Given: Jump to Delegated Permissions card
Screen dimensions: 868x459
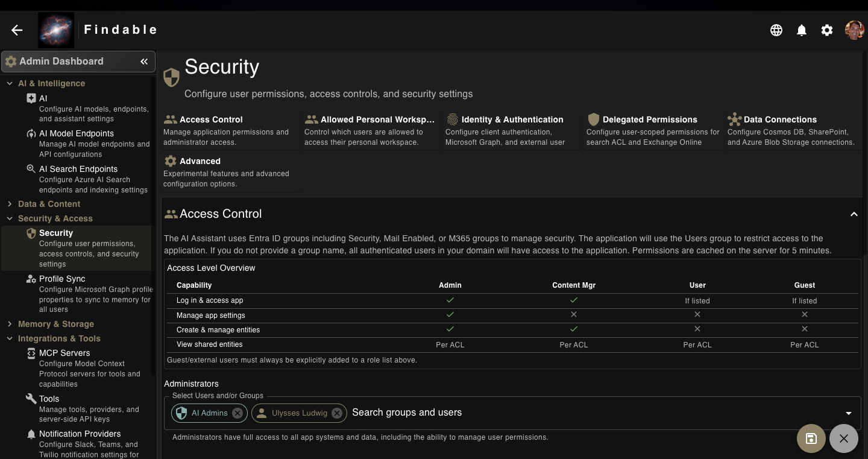Looking at the screenshot, I should (654, 130).
